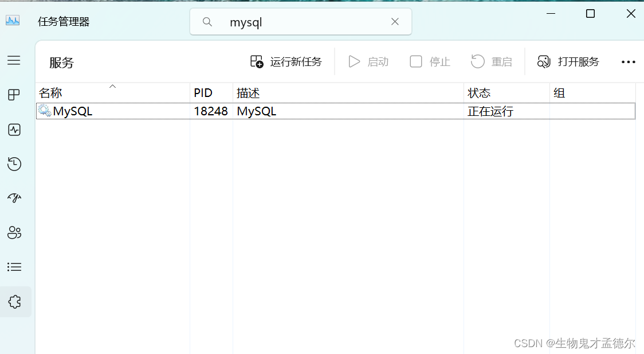This screenshot has width=644, height=354.
Task: Open the Startup apps page icon
Action: coord(14,198)
